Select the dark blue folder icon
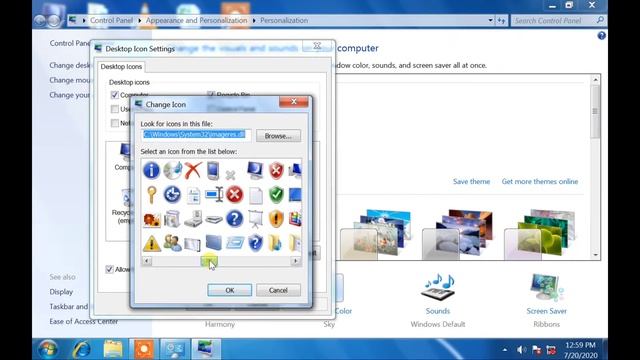The height and width of the screenshot is (360, 640). pyautogui.click(x=214, y=243)
